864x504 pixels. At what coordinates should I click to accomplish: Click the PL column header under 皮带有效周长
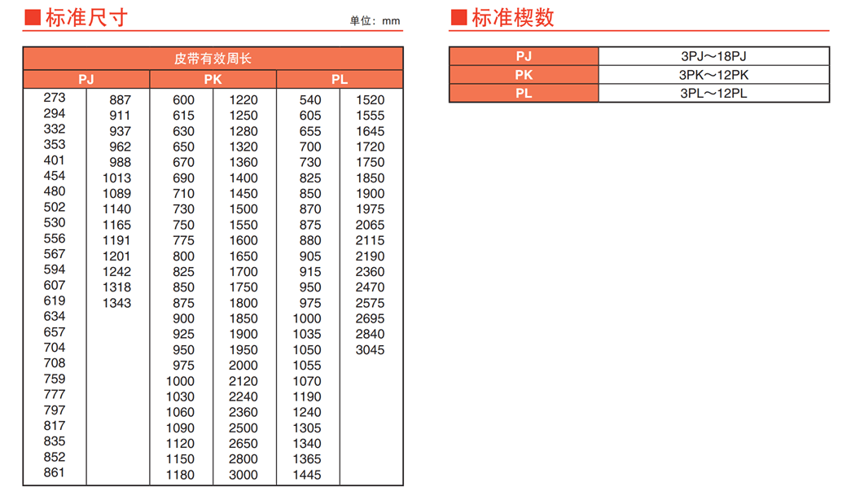[340, 79]
